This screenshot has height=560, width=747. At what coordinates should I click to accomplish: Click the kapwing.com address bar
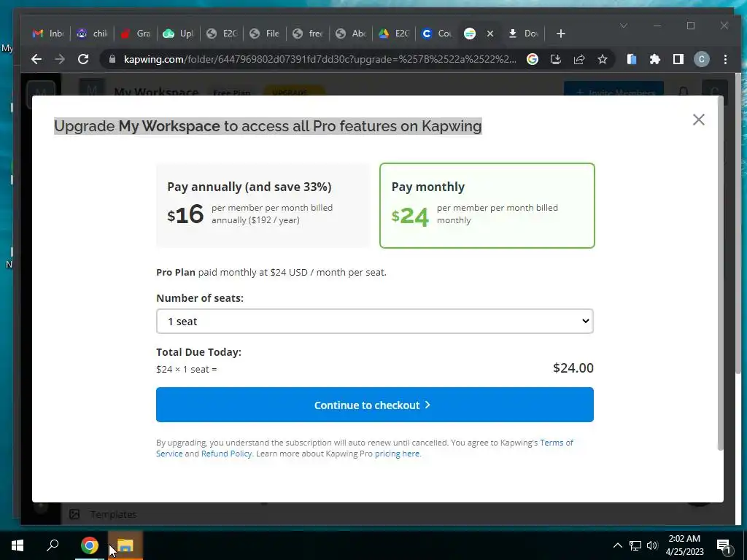(320, 59)
